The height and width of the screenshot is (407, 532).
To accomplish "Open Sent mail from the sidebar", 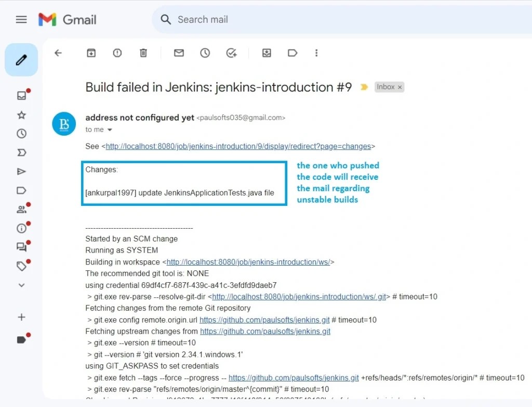I will 21,172.
